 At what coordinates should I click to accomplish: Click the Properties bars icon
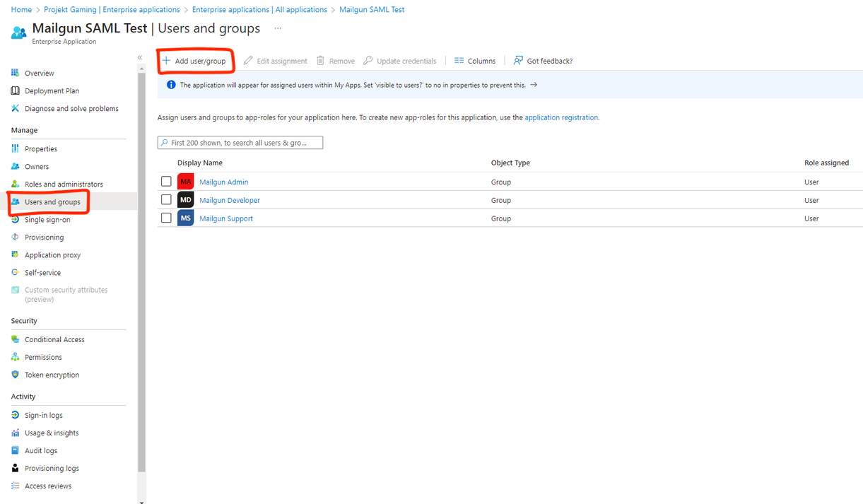(16, 148)
